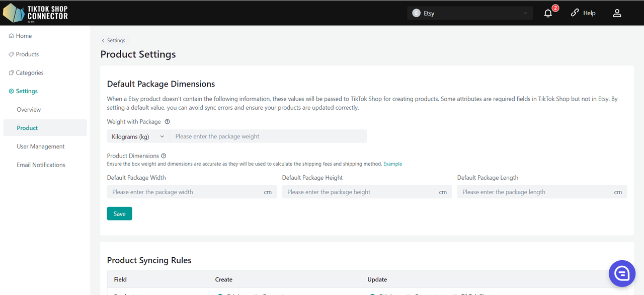The height and width of the screenshot is (295, 644).
Task: Go to Home in the sidebar
Action: point(20,36)
